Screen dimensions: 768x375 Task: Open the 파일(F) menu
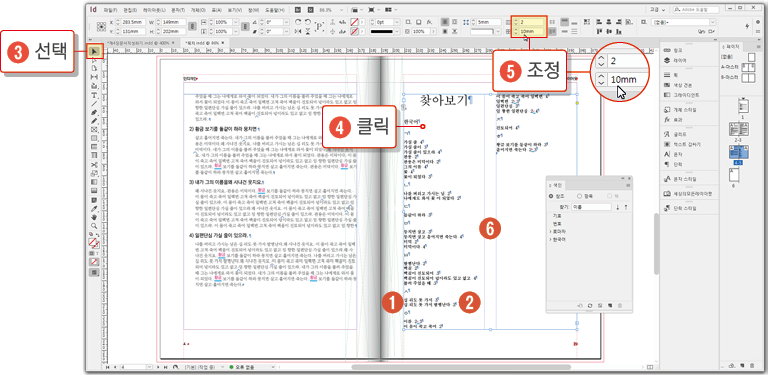pos(111,9)
